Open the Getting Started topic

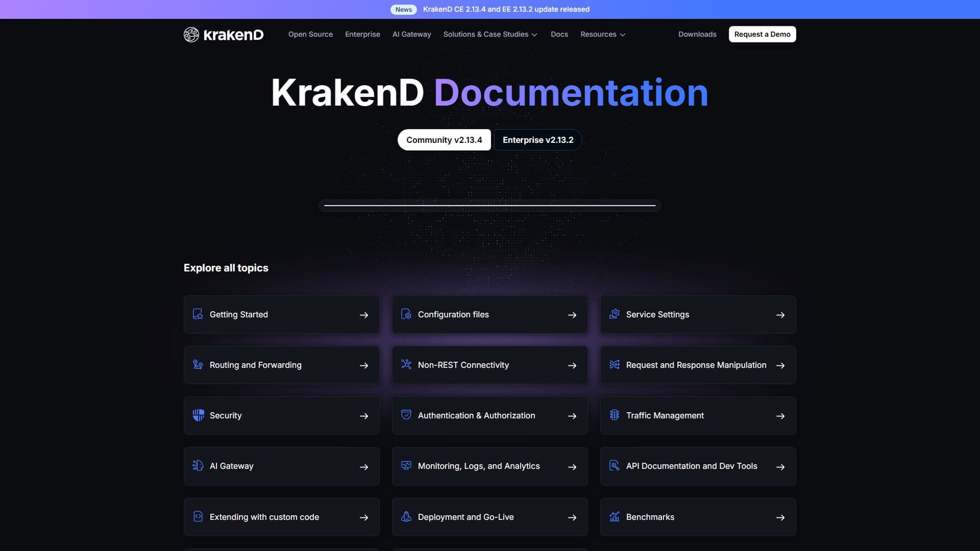[x=281, y=315]
